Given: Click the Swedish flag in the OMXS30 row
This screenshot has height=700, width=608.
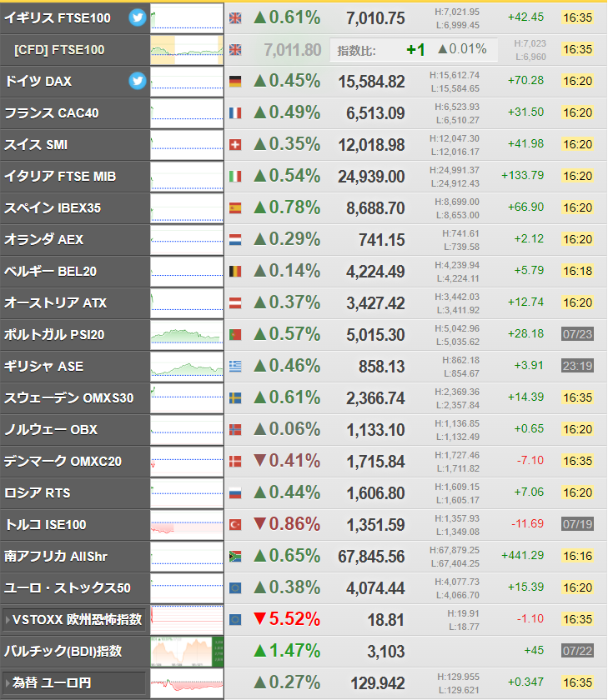Looking at the screenshot, I should click(235, 398).
